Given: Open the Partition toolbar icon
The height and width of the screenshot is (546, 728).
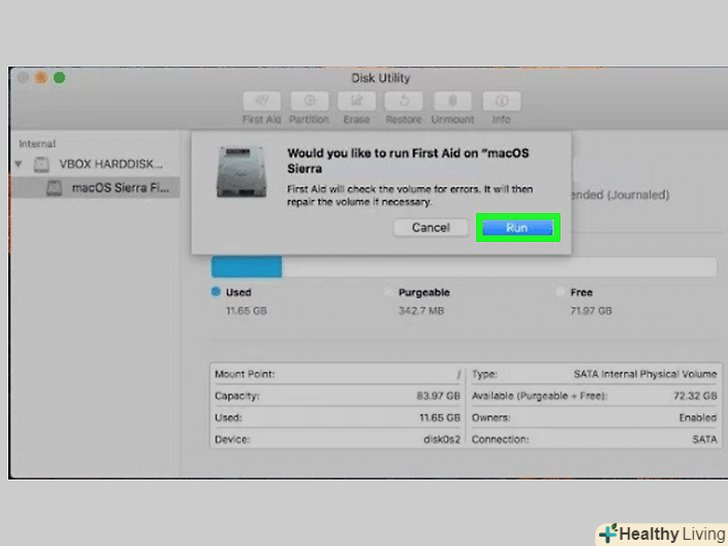Looking at the screenshot, I should pyautogui.click(x=309, y=101).
